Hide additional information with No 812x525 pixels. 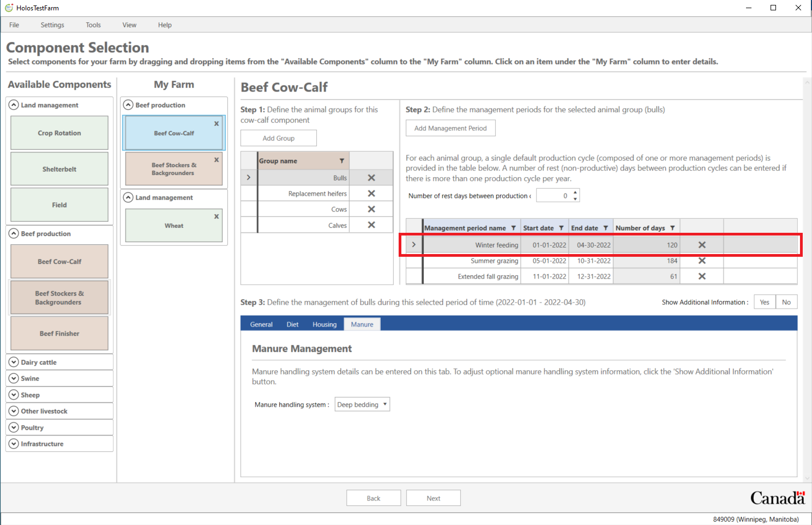click(786, 302)
